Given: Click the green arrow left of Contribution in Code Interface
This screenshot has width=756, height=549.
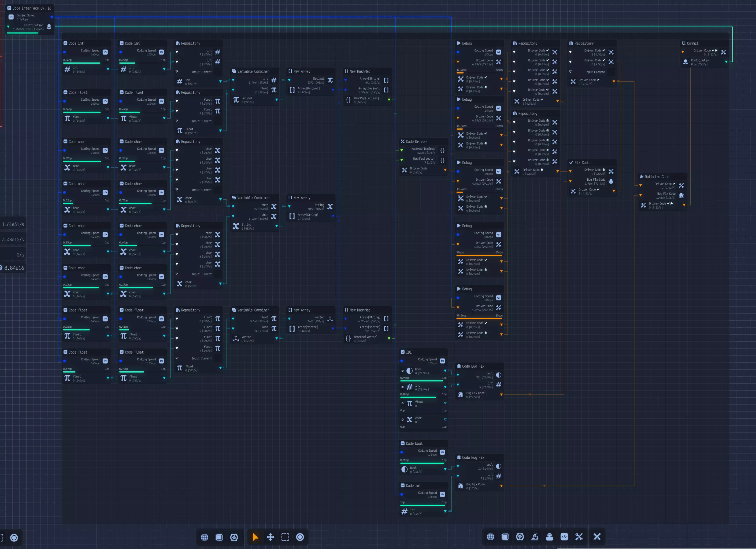Looking at the screenshot, I should click(8, 27).
